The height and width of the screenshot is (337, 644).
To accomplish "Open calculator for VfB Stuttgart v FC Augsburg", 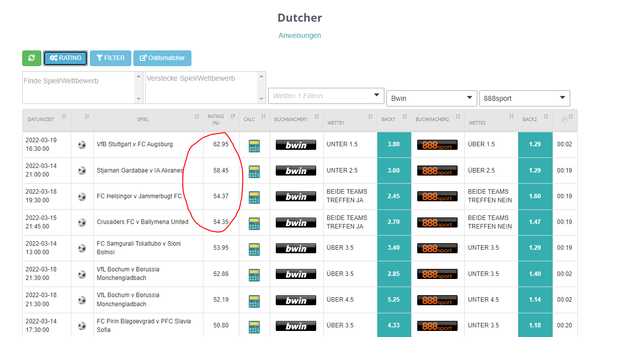I will [254, 146].
